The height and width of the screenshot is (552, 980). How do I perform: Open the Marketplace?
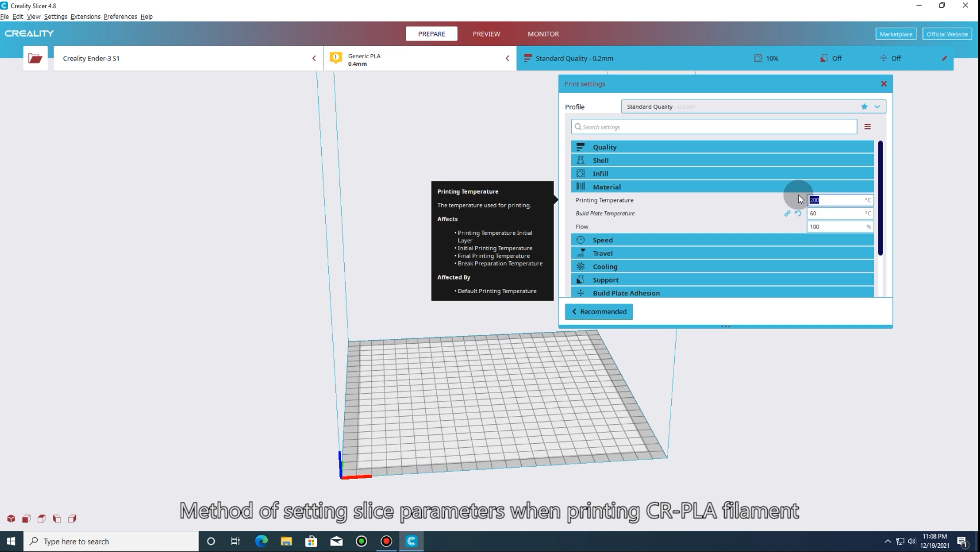[x=895, y=34]
